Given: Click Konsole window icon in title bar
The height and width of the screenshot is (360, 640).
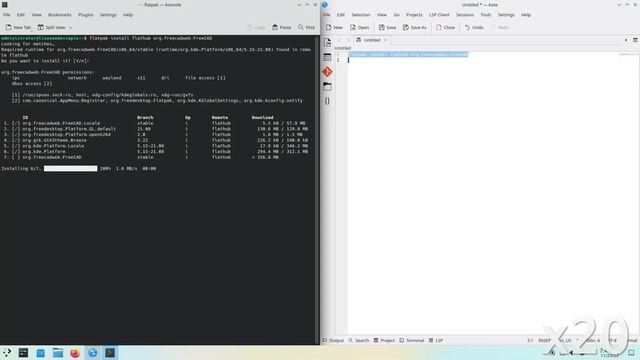Looking at the screenshot, I should [4, 5].
